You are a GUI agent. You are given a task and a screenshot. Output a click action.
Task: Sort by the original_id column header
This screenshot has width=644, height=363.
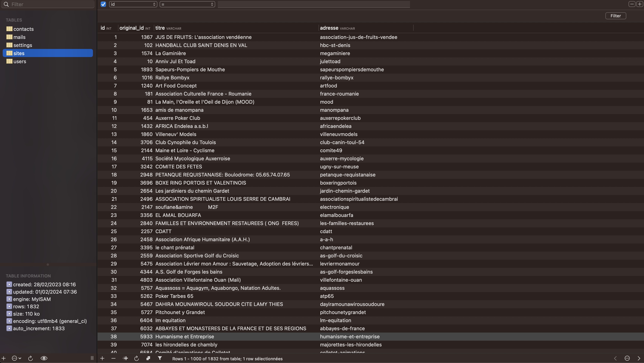point(132,28)
